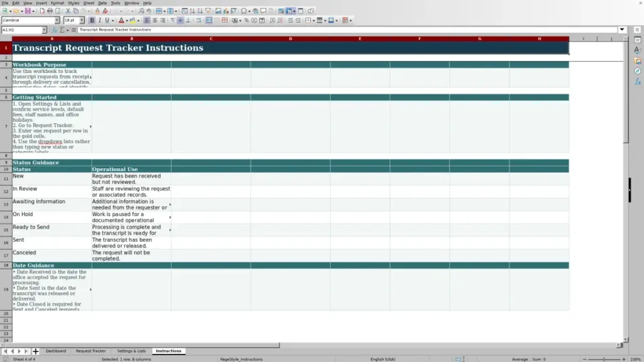
Task: Toggle Center Horizontally alignment
Action: (x=155, y=20)
